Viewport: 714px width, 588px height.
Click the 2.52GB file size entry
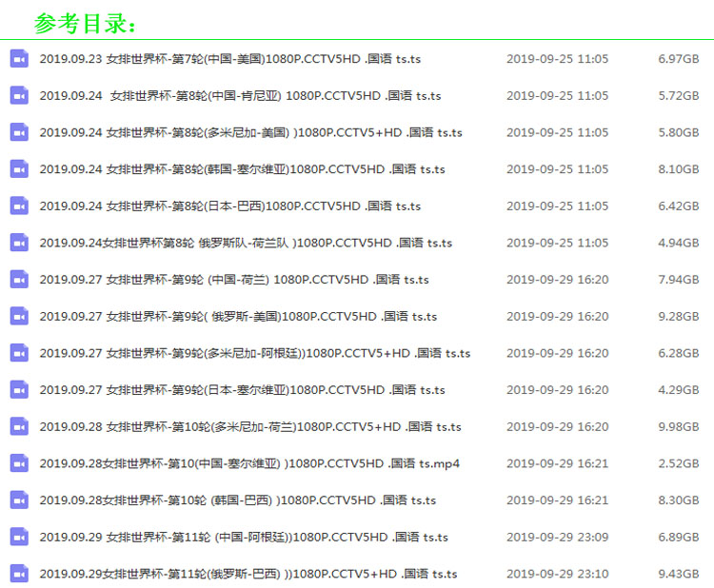(678, 463)
